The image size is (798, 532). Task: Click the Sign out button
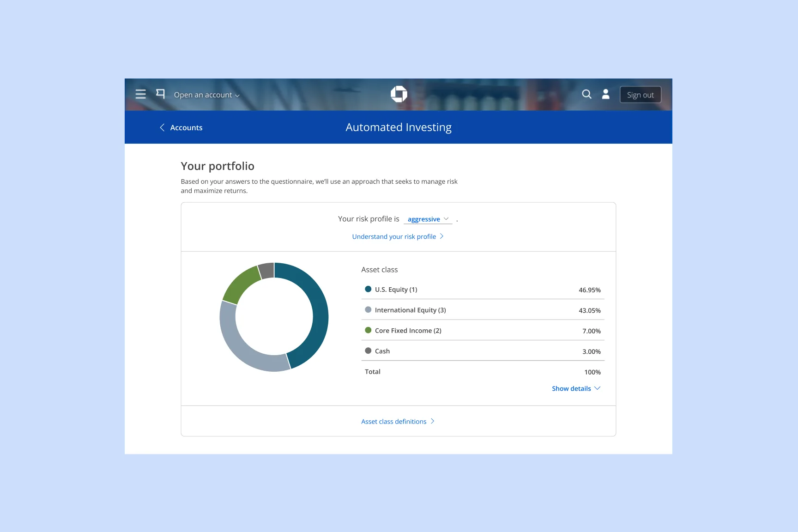(640, 95)
